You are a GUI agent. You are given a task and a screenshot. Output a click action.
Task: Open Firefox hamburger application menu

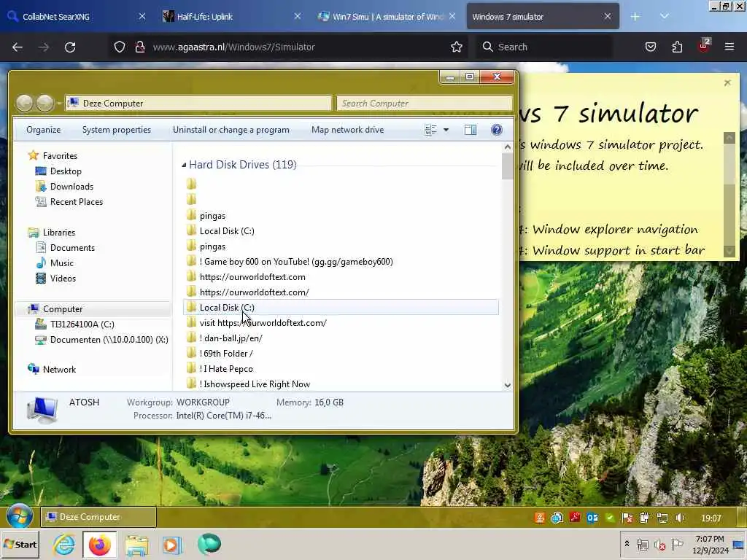pos(729,47)
